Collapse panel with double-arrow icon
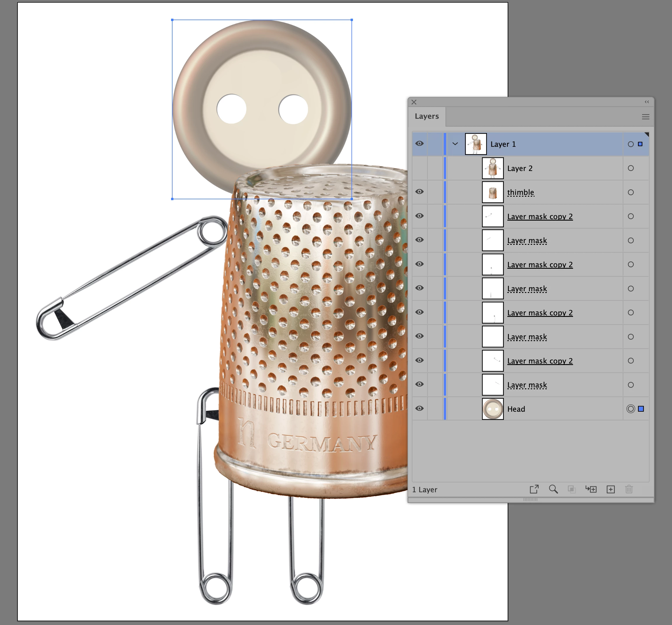The height and width of the screenshot is (625, 672). (x=647, y=102)
